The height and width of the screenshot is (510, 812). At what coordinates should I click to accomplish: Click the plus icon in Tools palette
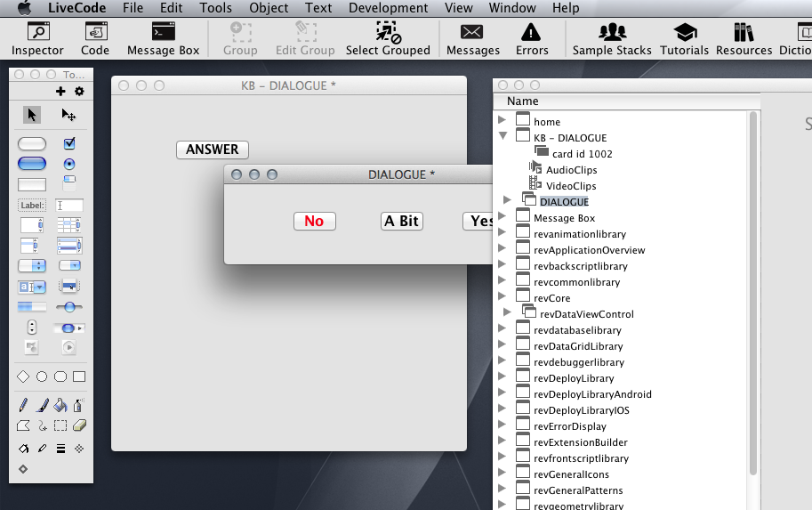[60, 91]
